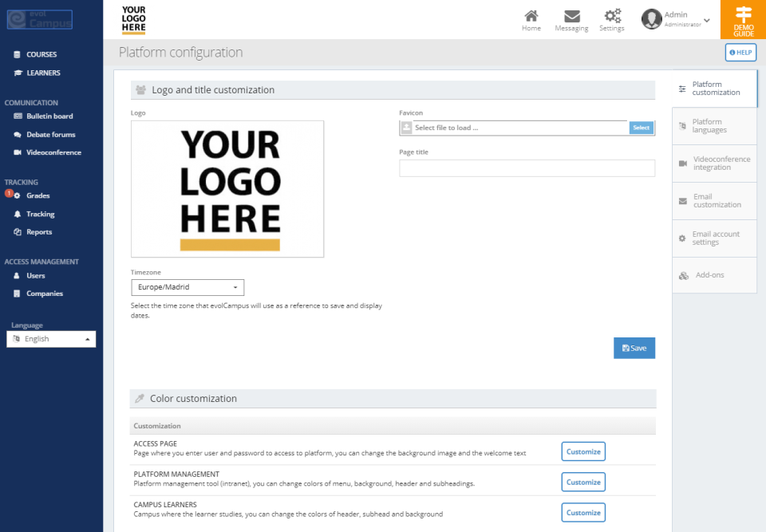Image resolution: width=766 pixels, height=532 pixels.
Task: Switch to Platform languages tab
Action: (714, 126)
